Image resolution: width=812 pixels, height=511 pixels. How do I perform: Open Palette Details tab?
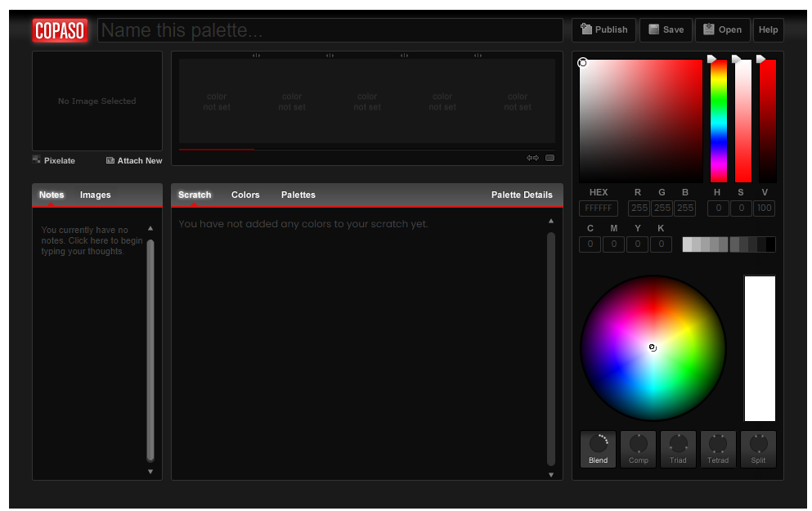pos(522,195)
